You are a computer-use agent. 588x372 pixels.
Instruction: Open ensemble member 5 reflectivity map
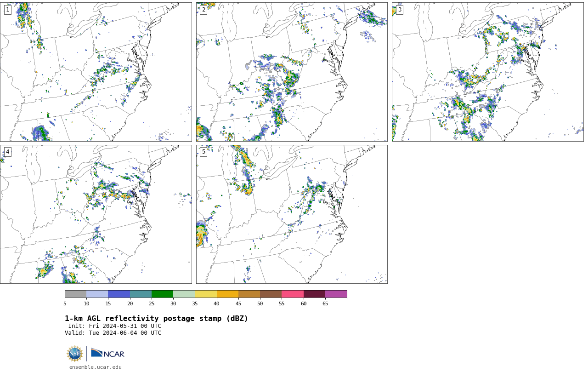click(292, 214)
